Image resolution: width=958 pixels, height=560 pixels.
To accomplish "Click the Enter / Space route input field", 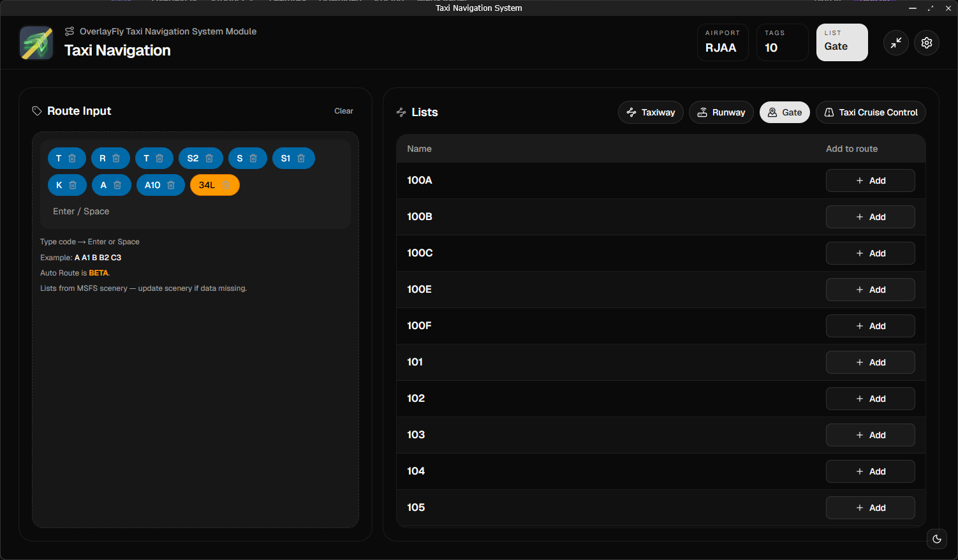I will [x=195, y=211].
